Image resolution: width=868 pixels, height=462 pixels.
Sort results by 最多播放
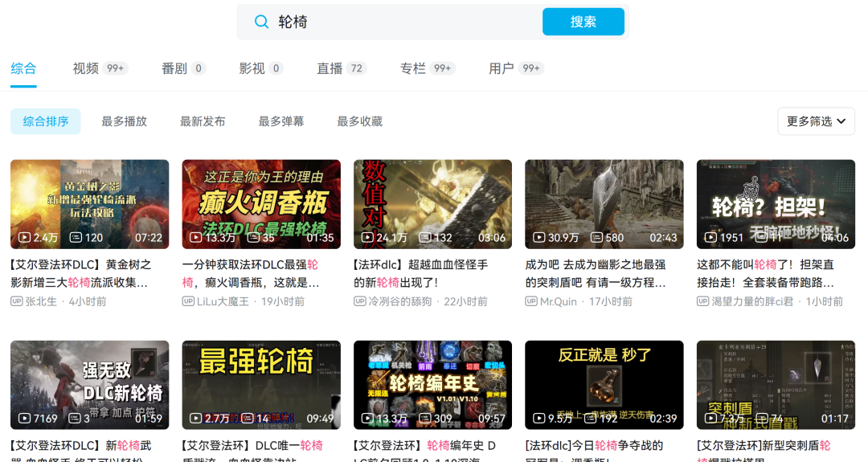tap(124, 121)
